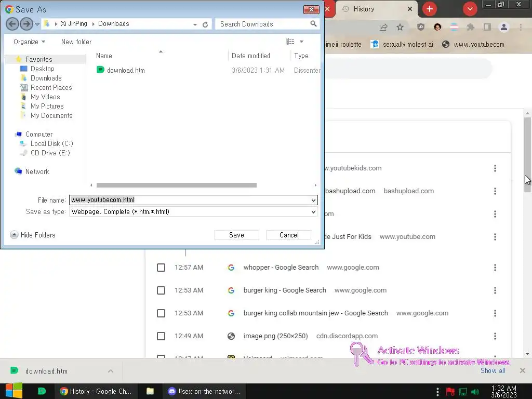Open My Documents in navigation pane
Viewport: 532px width, 399px height.
coord(51,116)
